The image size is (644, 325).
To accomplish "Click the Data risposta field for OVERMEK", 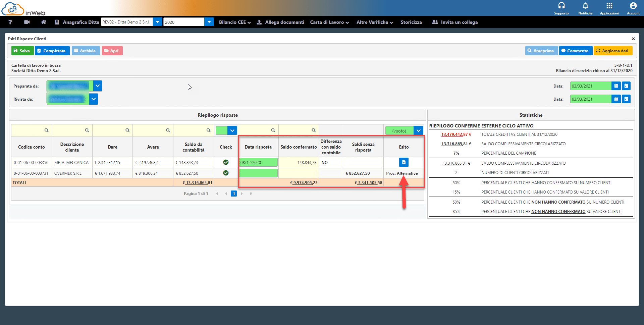I will pyautogui.click(x=258, y=173).
